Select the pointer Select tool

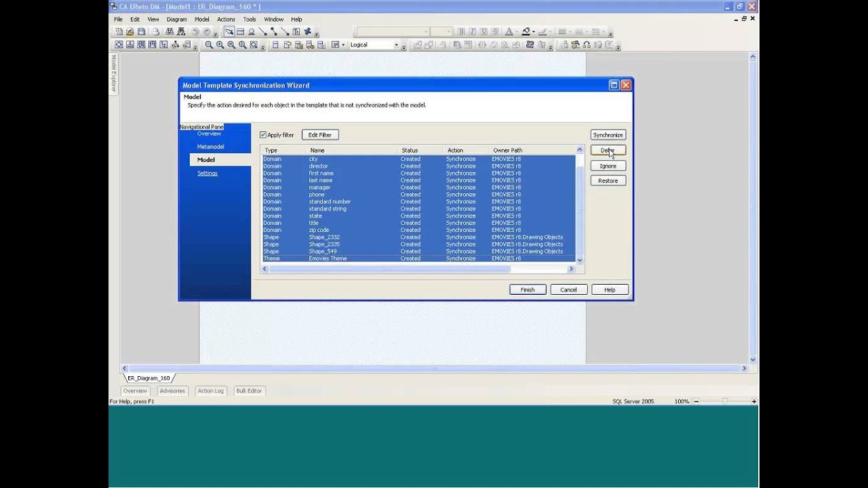pyautogui.click(x=229, y=32)
